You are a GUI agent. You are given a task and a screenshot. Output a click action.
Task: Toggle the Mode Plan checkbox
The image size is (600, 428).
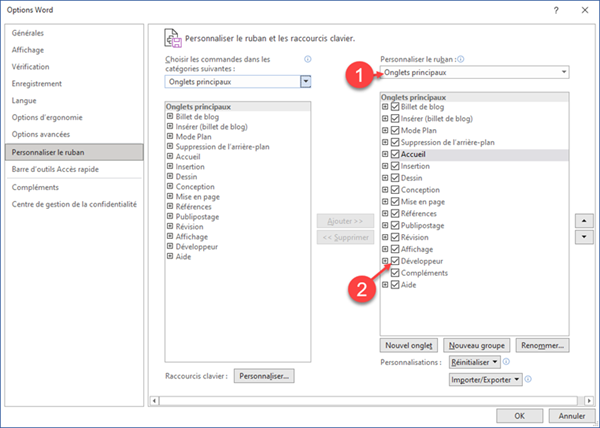[395, 130]
